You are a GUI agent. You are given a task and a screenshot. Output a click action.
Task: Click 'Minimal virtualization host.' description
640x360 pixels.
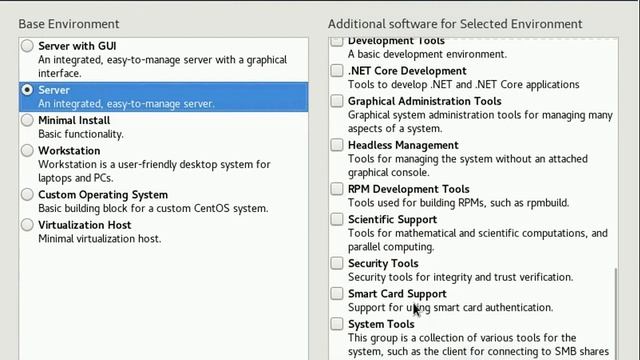(100, 239)
